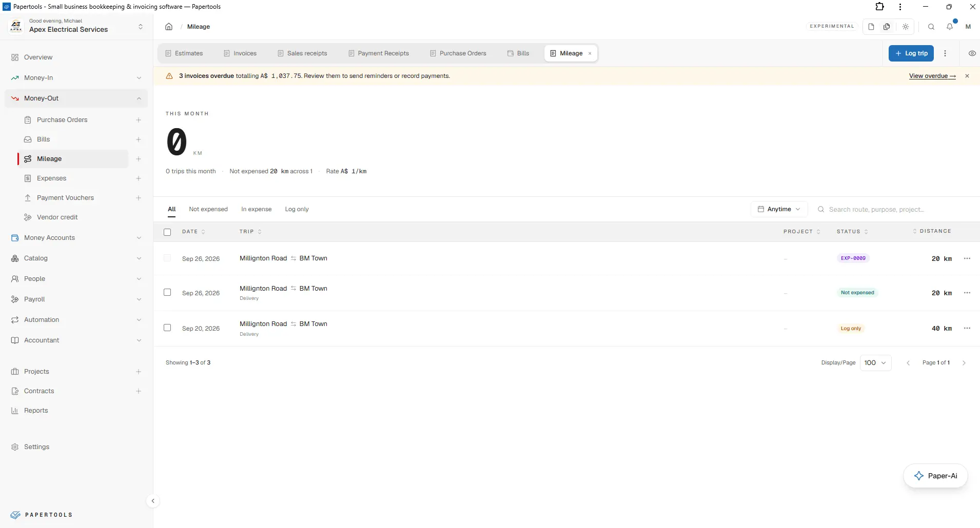This screenshot has height=528, width=980.
Task: Add new Expense with plus icon
Action: pos(139,178)
